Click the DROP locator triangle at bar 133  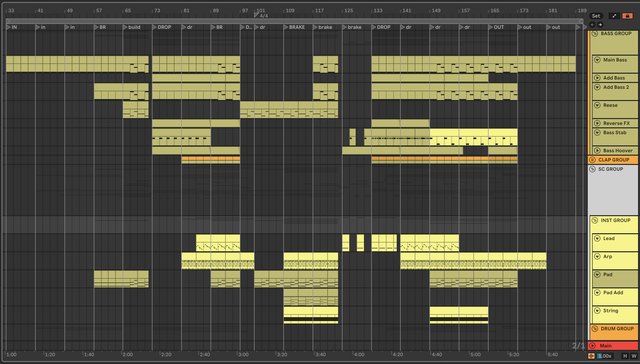(374, 27)
